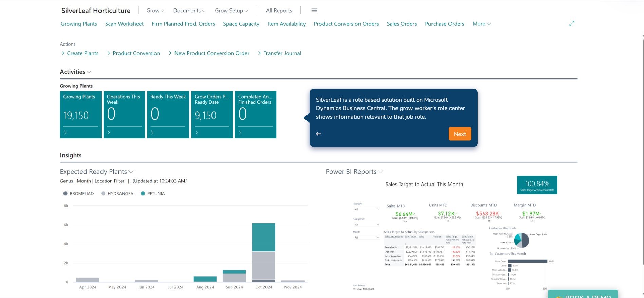The width and height of the screenshot is (644, 298).
Task: Open Territory filter dropdown in Power BI report
Action: point(367,209)
